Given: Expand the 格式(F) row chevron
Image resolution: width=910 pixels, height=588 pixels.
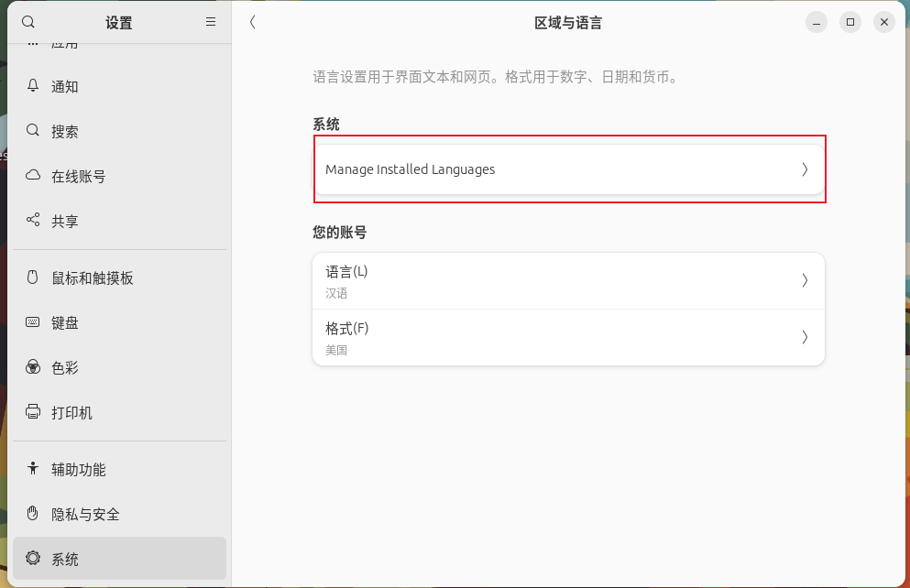Looking at the screenshot, I should coord(805,337).
